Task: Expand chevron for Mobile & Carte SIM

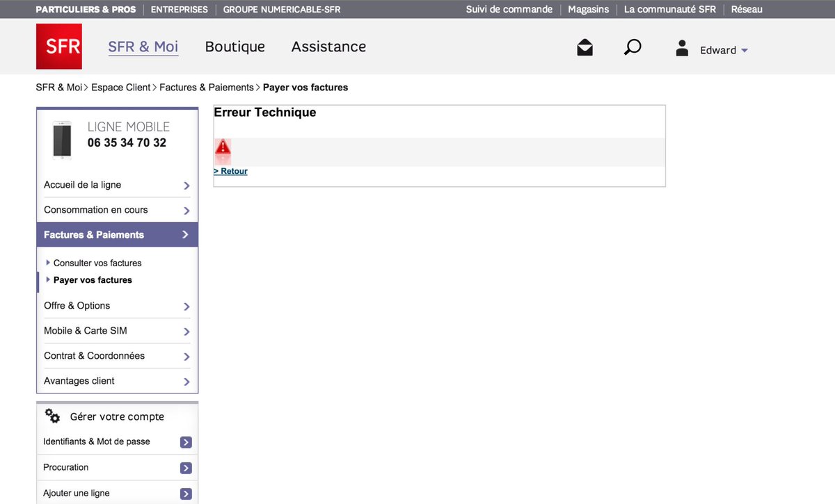Action: (x=186, y=332)
